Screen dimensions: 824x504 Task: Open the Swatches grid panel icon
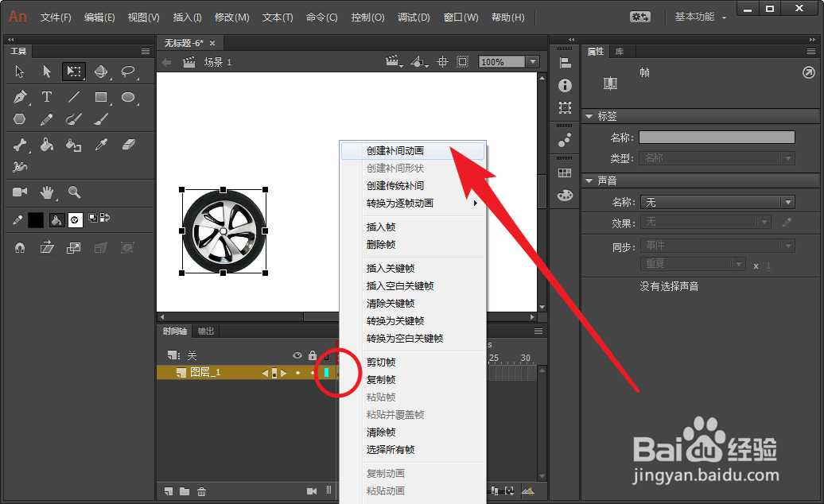[565, 173]
